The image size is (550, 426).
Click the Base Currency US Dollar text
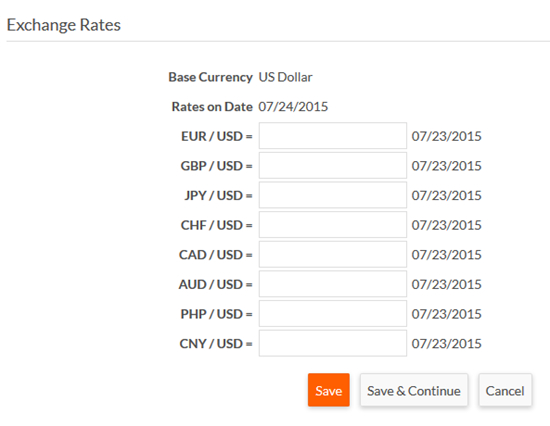[x=285, y=77]
